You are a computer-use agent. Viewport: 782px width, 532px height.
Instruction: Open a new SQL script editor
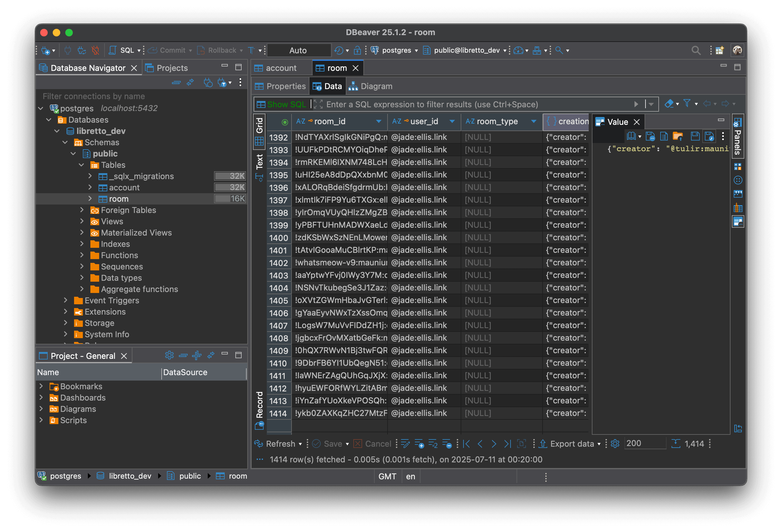click(113, 51)
